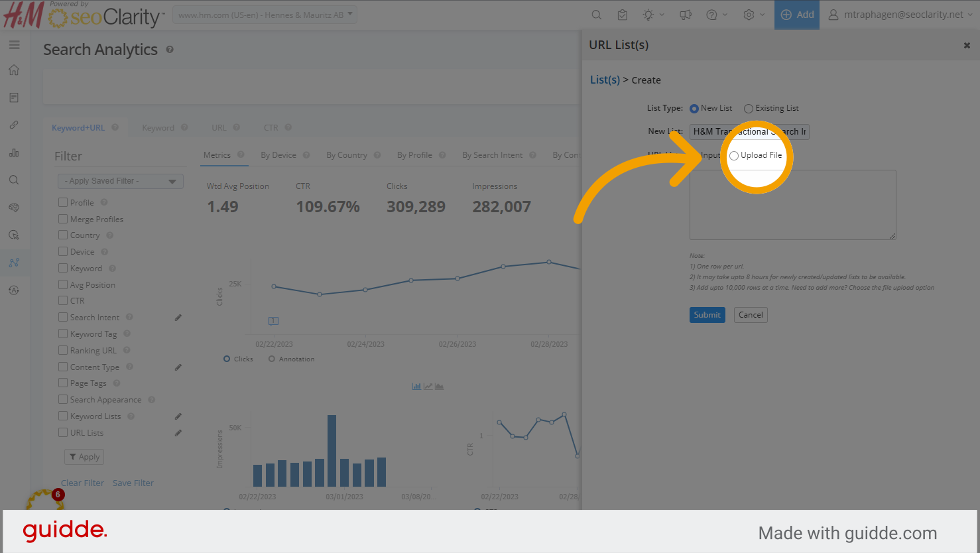Select the Existing List radio option
The width and height of the screenshot is (980, 553).
pyautogui.click(x=749, y=109)
